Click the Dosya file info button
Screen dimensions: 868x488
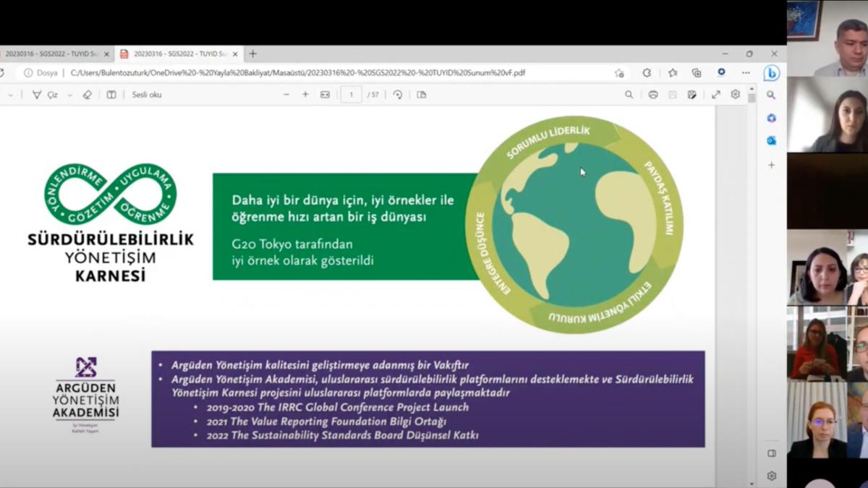pos(41,73)
